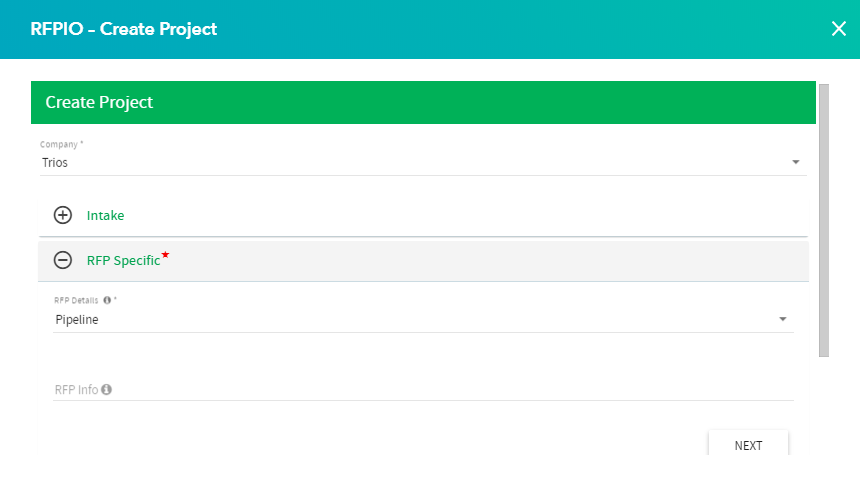Click the green Create Project header
The width and height of the screenshot is (860, 502).
(x=423, y=103)
